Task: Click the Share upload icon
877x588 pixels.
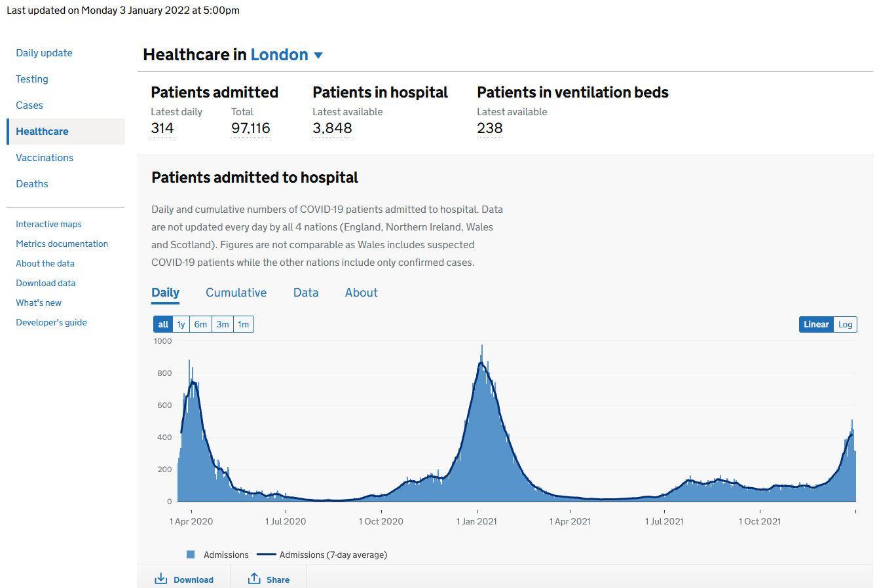Action: tap(254, 579)
